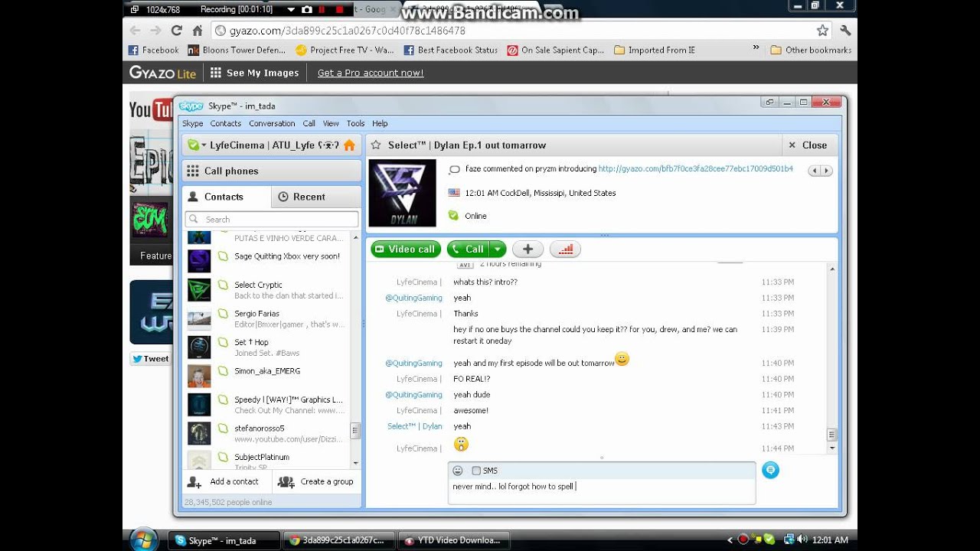
Task: Check the call quality signal bars icon
Action: tap(565, 249)
